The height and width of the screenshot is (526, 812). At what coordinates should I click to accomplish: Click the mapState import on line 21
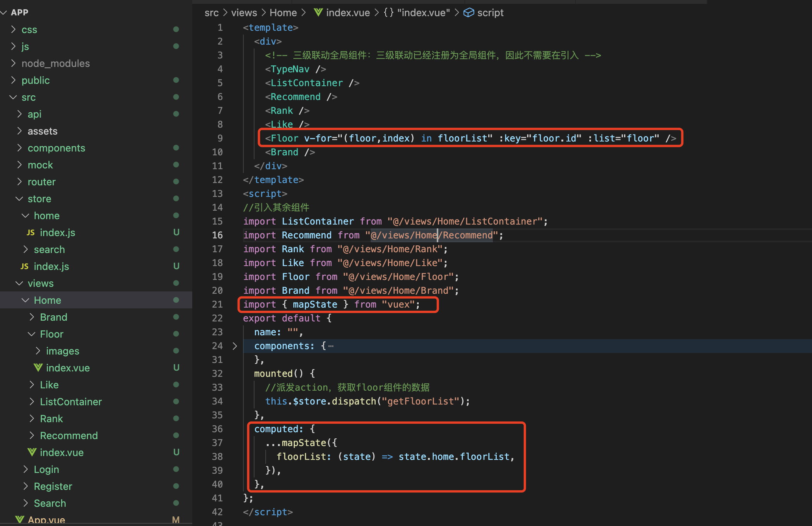tap(315, 305)
